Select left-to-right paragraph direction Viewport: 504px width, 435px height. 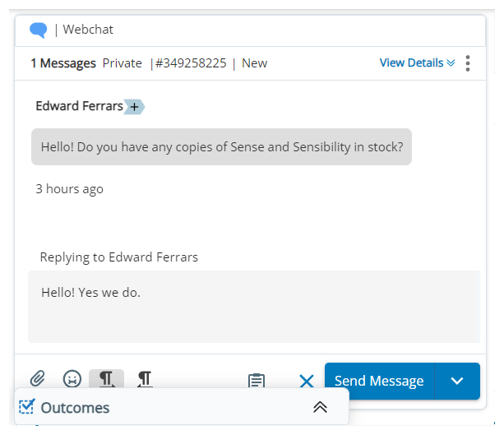click(x=106, y=378)
